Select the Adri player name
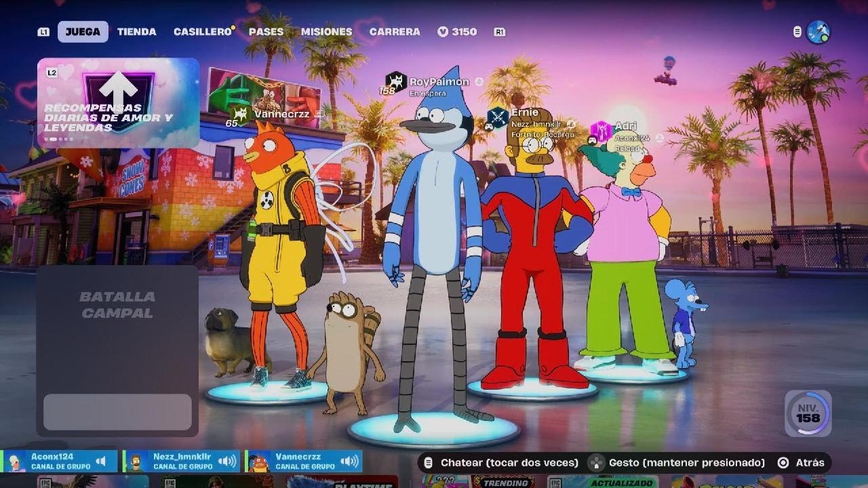Screen dimensions: 868x488 626,127
